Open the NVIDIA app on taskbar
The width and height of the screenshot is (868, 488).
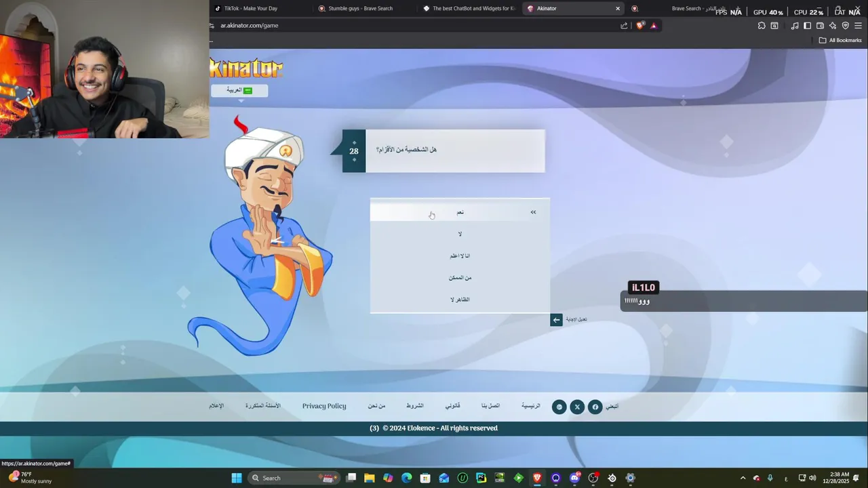tap(500, 478)
